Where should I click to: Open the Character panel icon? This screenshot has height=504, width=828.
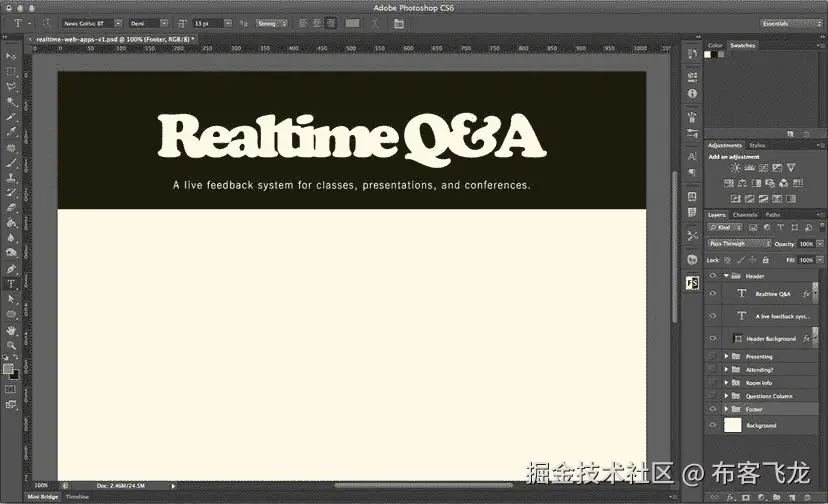[692, 156]
